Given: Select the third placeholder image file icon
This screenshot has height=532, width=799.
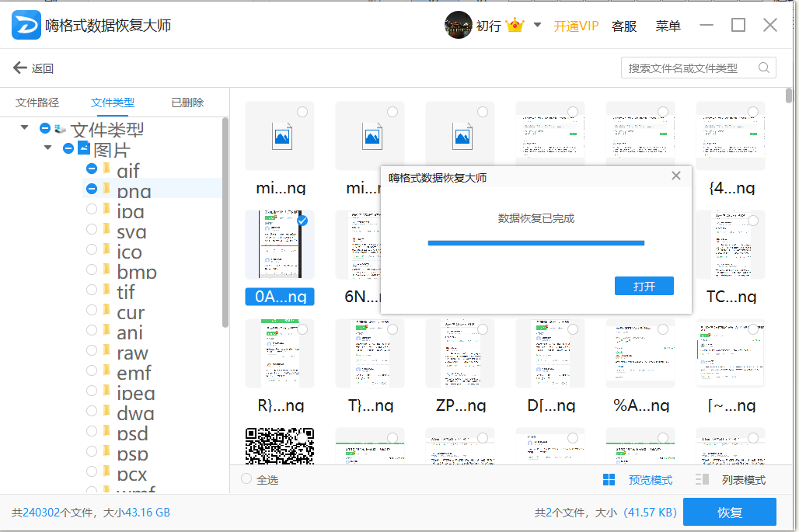Looking at the screenshot, I should click(x=462, y=137).
